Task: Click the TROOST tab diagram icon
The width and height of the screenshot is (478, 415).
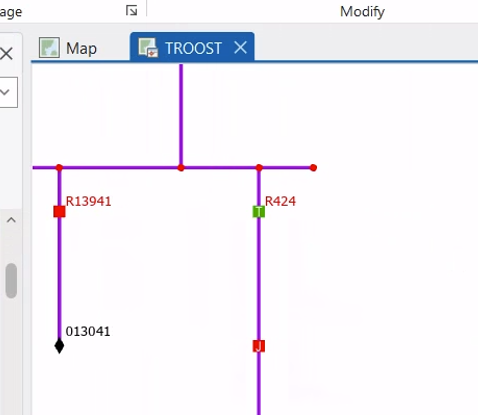Action: [x=148, y=48]
